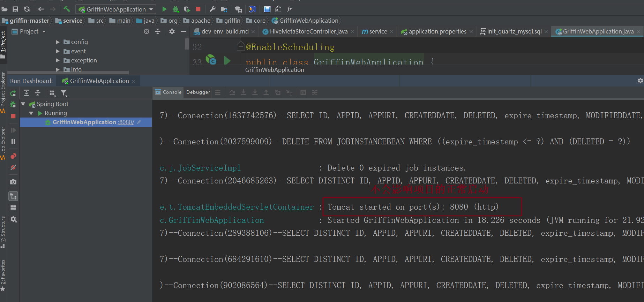Toggle mute breakpoints icon
The image size is (644, 302).
tap(13, 167)
